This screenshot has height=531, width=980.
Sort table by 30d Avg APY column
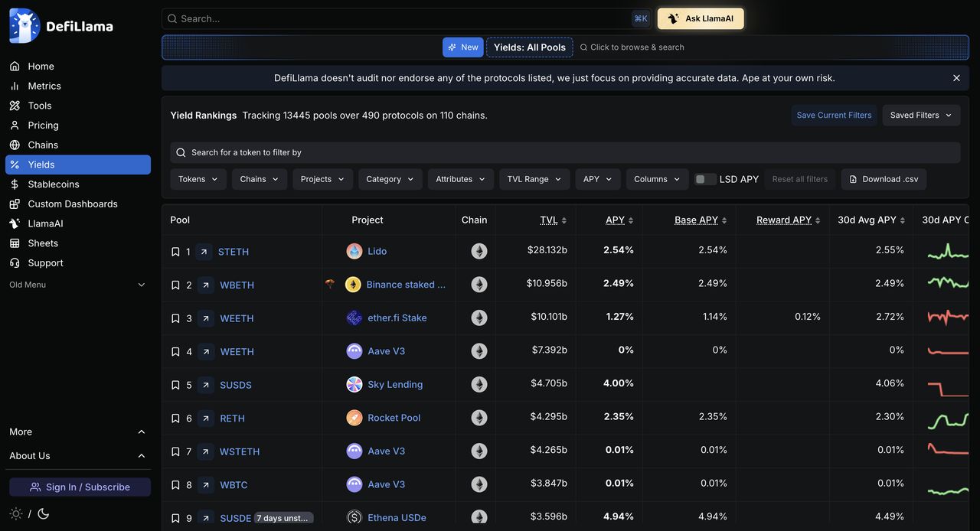coord(871,220)
